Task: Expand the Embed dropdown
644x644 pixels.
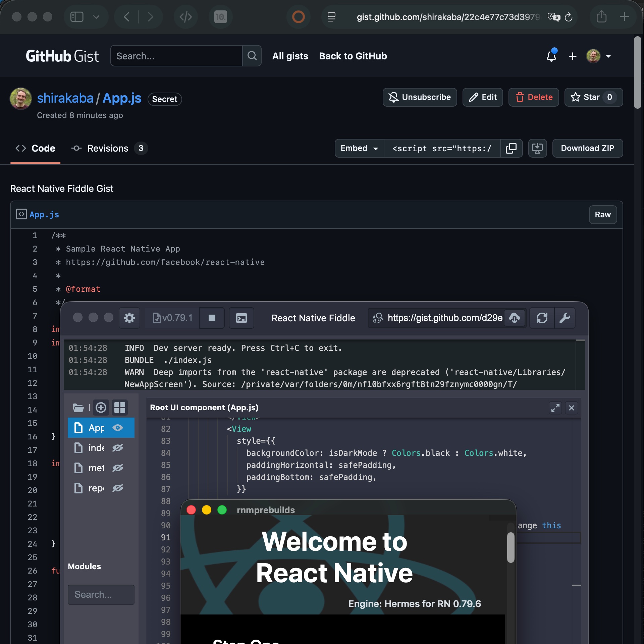Action: pyautogui.click(x=359, y=148)
